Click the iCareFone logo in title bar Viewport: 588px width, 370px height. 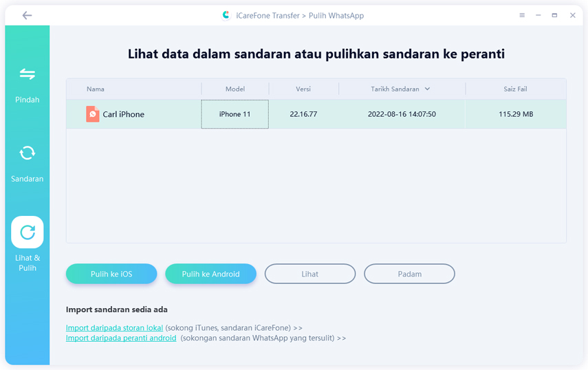pyautogui.click(x=226, y=15)
